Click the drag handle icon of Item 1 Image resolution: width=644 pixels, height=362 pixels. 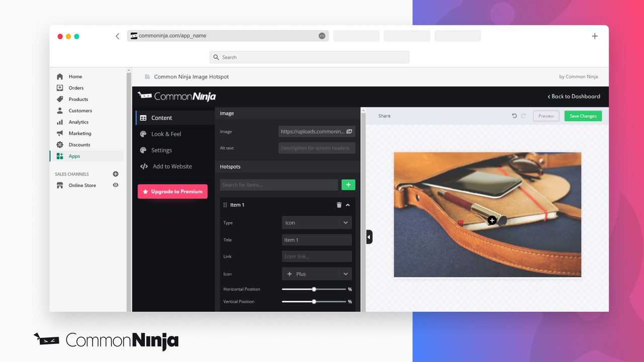[x=225, y=205]
